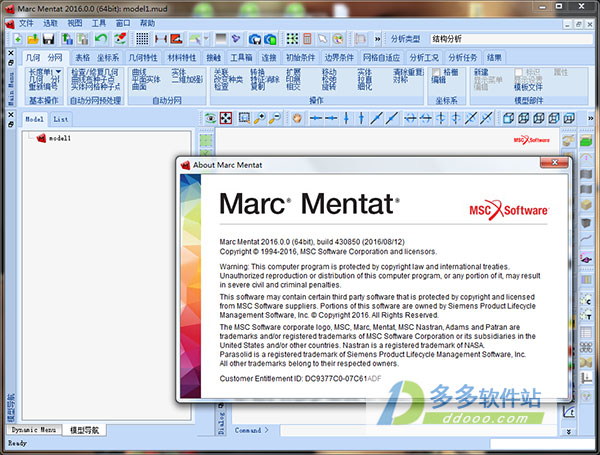The height and width of the screenshot is (455, 600).
Task: Click the 移动 button in 操作 group
Action: (329, 72)
